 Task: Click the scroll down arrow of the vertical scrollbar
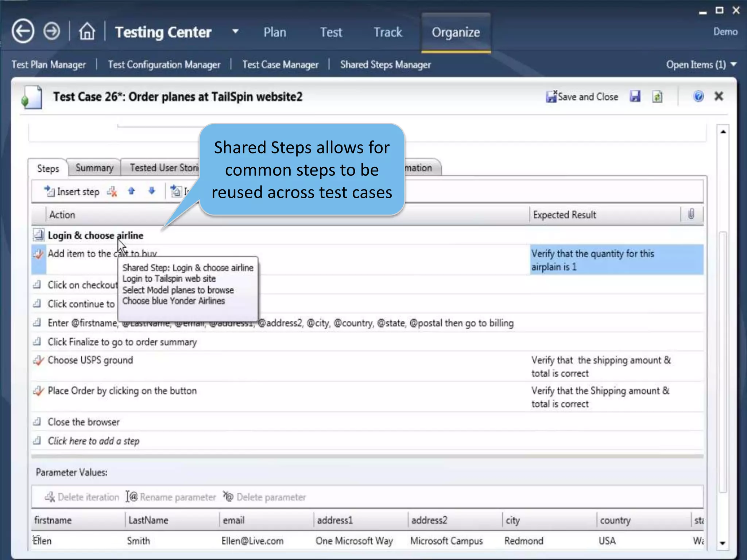[x=723, y=543]
